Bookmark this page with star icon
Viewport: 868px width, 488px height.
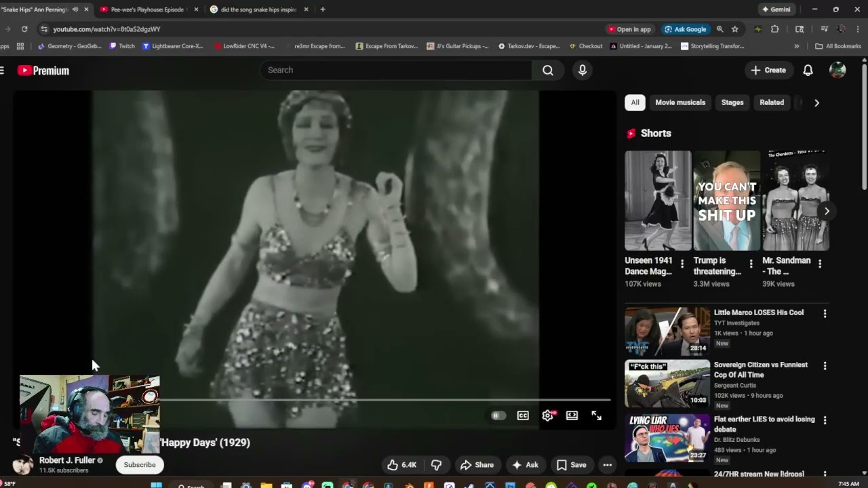[x=734, y=29]
